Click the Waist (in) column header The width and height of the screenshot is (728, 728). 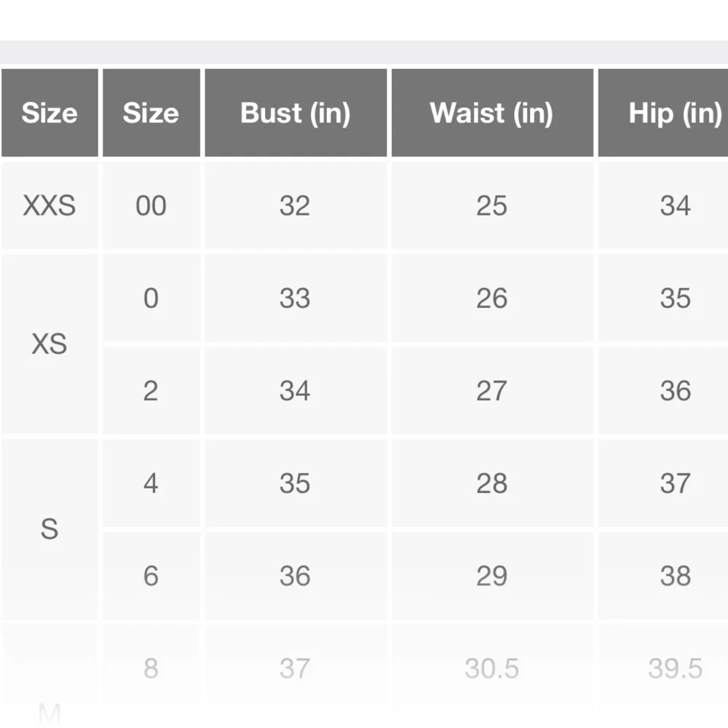(491, 113)
